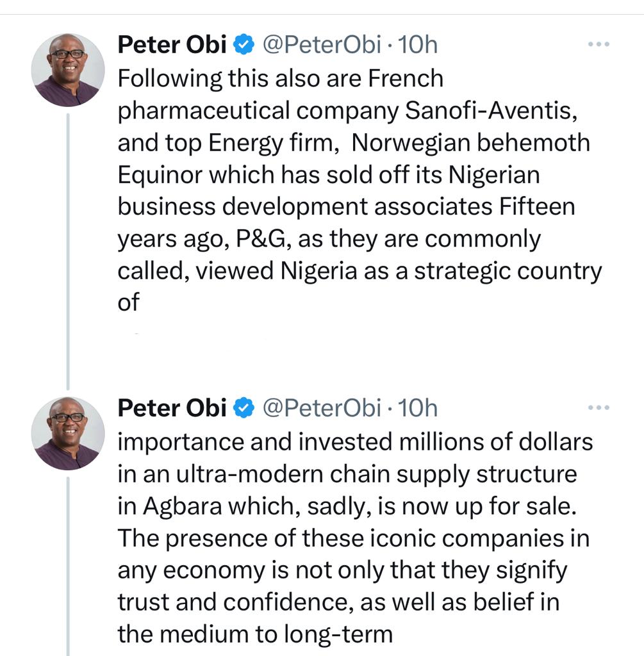The height and width of the screenshot is (656, 644).
Task: Open the Peter Obi name link in the first tweet
Action: (x=172, y=45)
